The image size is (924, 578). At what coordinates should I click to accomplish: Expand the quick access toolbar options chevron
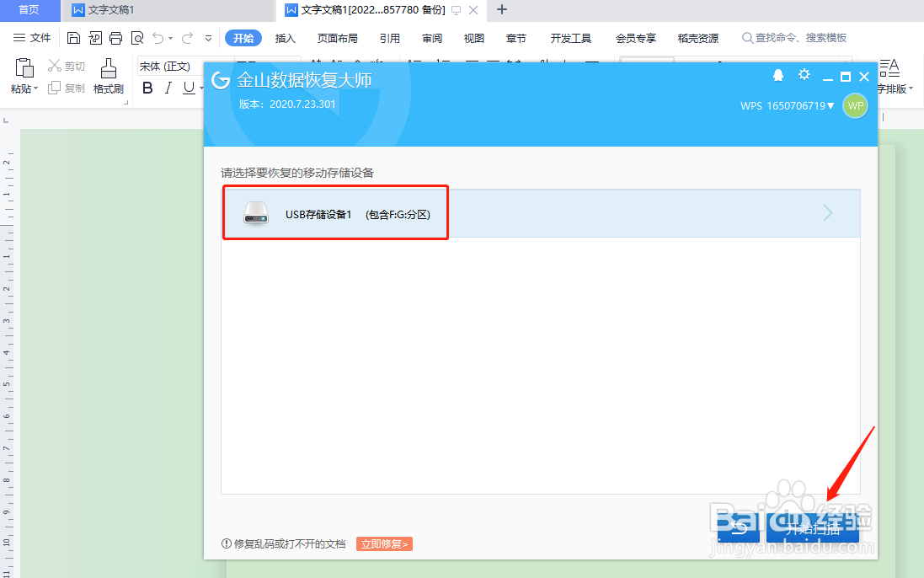pos(207,38)
